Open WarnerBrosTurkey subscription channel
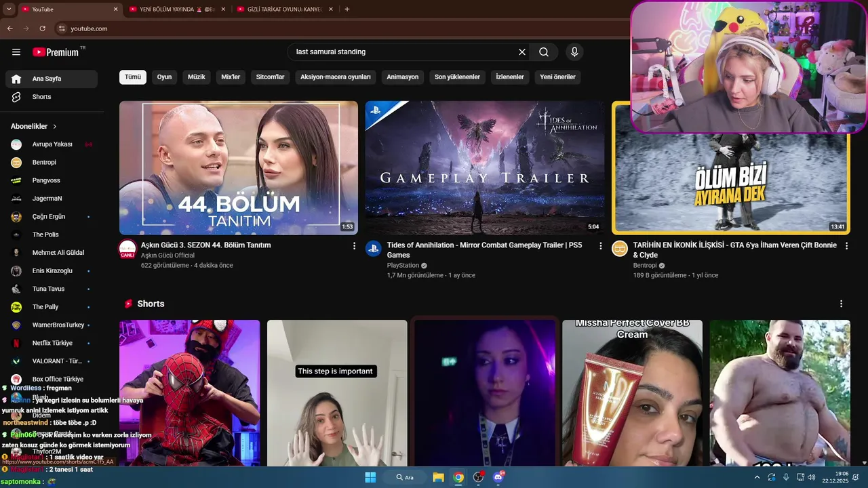This screenshot has height=488, width=868. pos(52,325)
